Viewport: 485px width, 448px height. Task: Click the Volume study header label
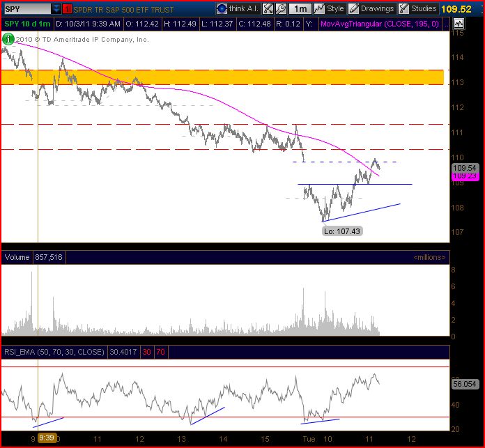click(17, 257)
